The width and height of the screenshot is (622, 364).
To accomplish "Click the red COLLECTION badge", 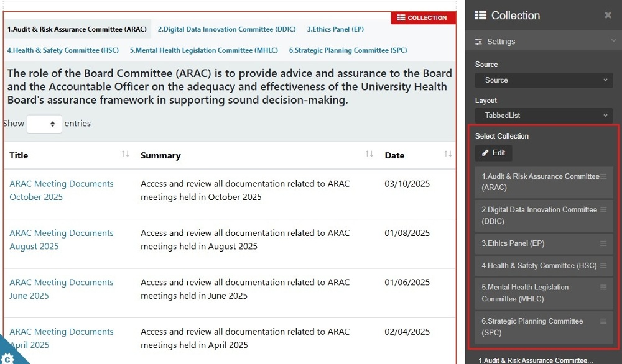I will [x=423, y=18].
